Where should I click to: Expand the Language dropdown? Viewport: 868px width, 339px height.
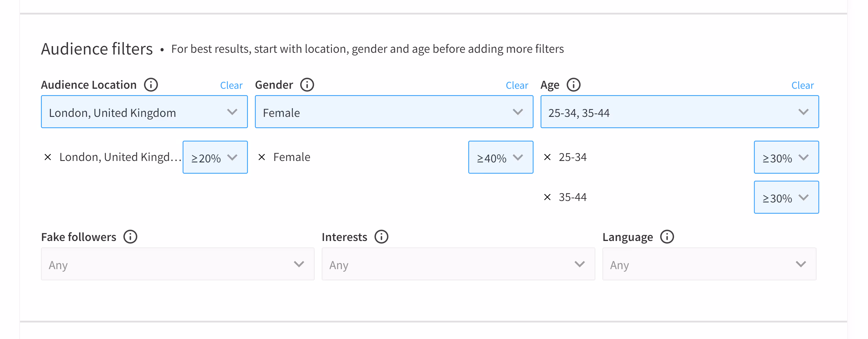pyautogui.click(x=709, y=264)
